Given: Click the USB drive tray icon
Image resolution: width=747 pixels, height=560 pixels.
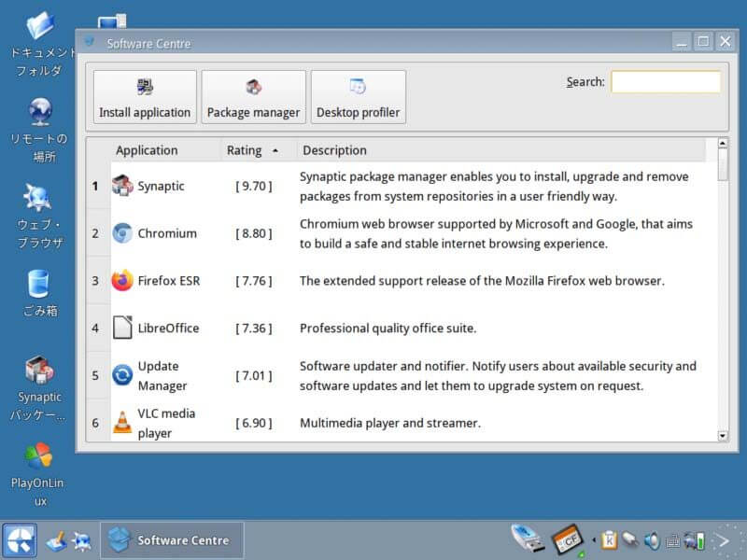Looking at the screenshot, I should [x=528, y=539].
